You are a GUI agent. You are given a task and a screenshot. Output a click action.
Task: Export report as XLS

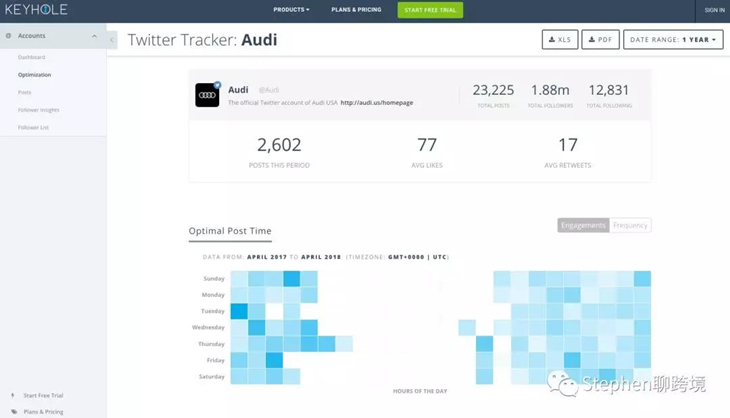click(560, 40)
